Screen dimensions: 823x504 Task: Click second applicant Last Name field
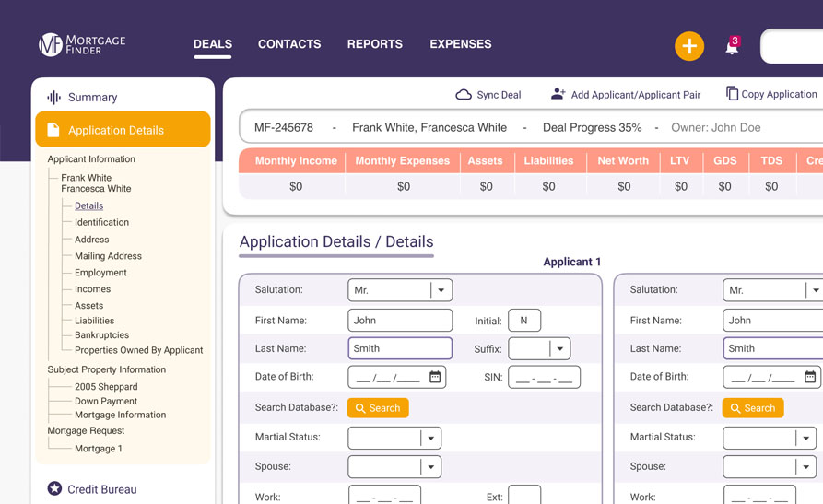point(772,348)
